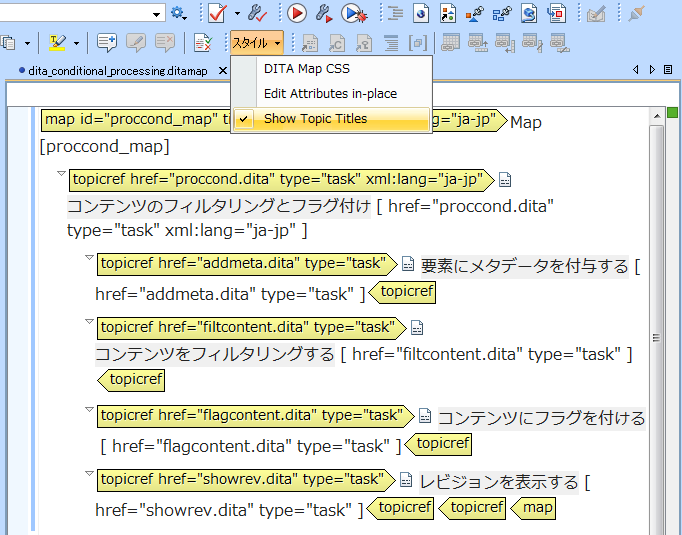682x535 pixels.
Task: Click the next-tab right arrow
Action: click(652, 70)
